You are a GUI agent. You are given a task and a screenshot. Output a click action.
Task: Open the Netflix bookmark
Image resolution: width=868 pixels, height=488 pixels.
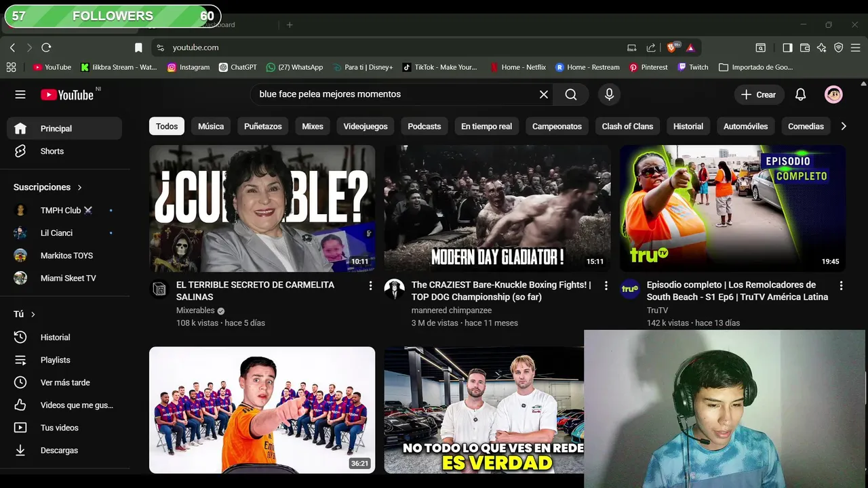point(518,67)
